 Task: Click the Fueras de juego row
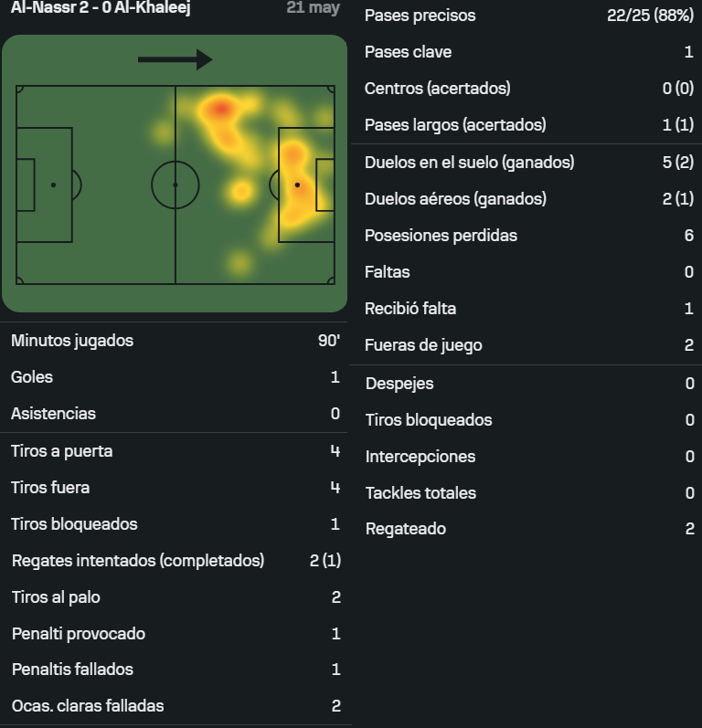(526, 345)
